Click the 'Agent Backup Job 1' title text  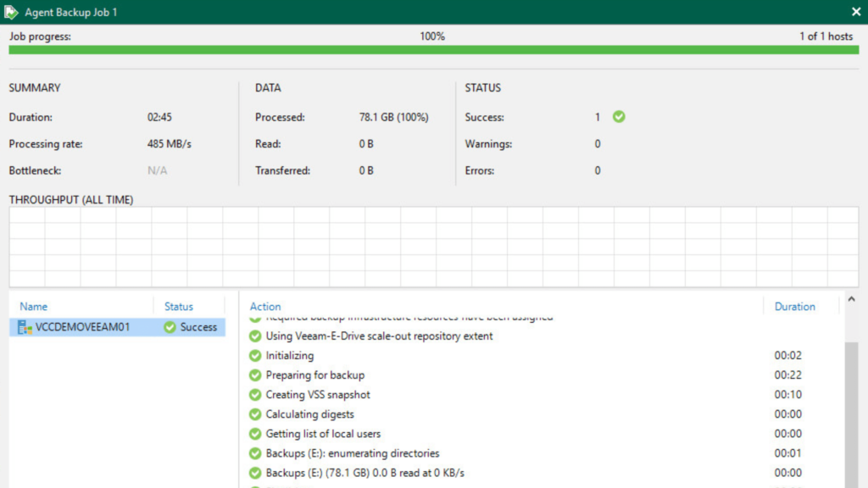[71, 12]
